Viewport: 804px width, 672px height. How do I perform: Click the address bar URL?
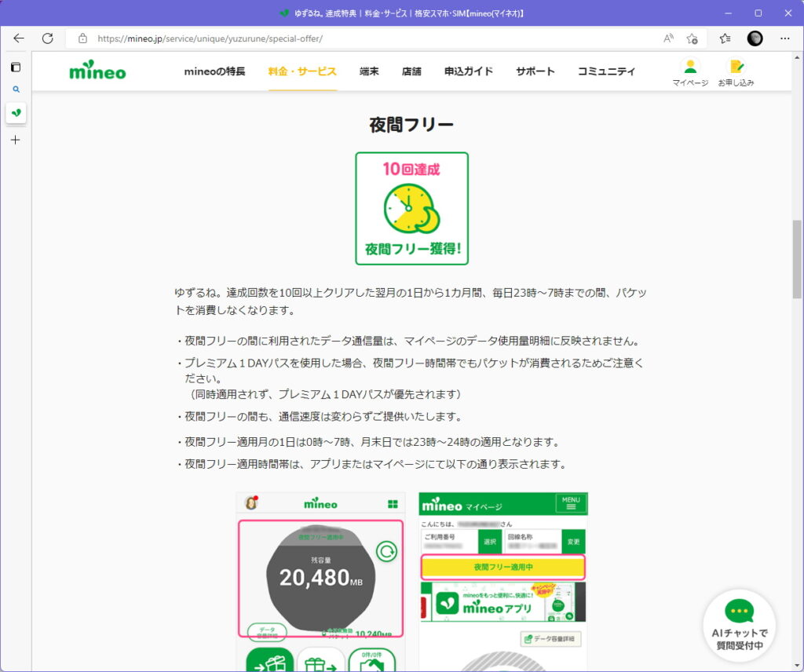coord(210,38)
